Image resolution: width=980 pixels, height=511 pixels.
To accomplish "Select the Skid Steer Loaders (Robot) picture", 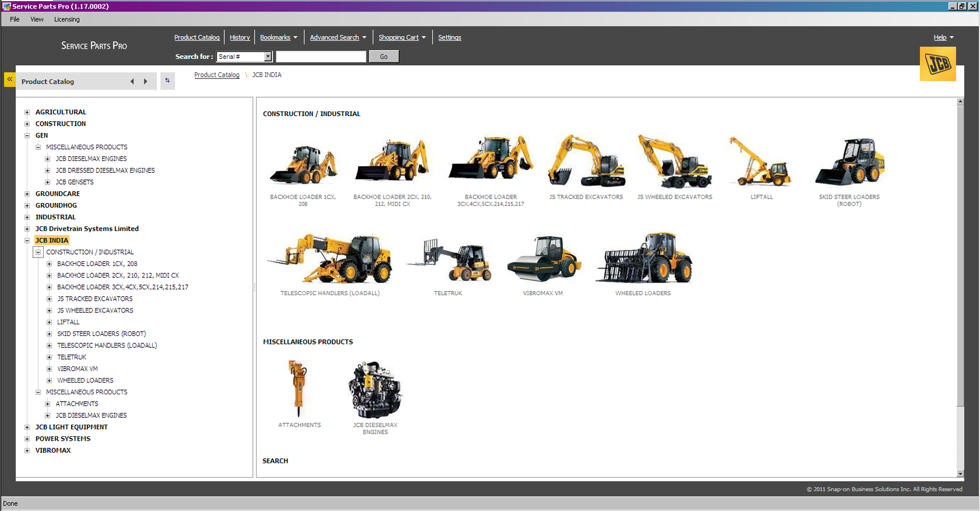I will 849,163.
